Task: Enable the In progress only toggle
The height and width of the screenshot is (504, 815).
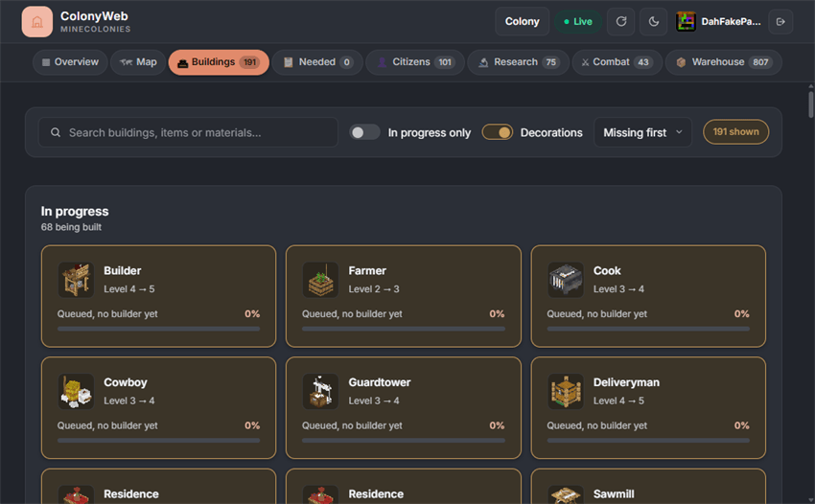Action: click(x=364, y=132)
